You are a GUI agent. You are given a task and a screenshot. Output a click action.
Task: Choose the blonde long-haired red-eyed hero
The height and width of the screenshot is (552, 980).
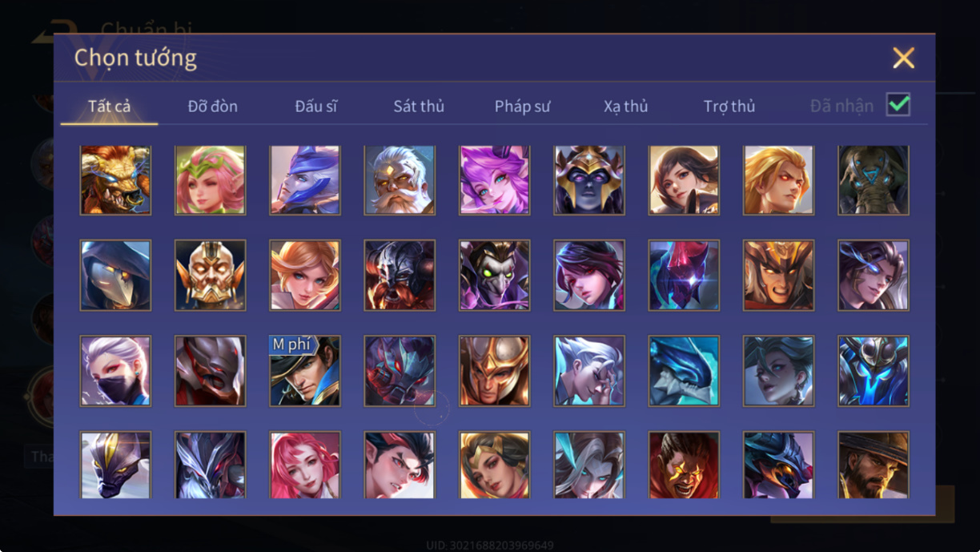tap(778, 180)
